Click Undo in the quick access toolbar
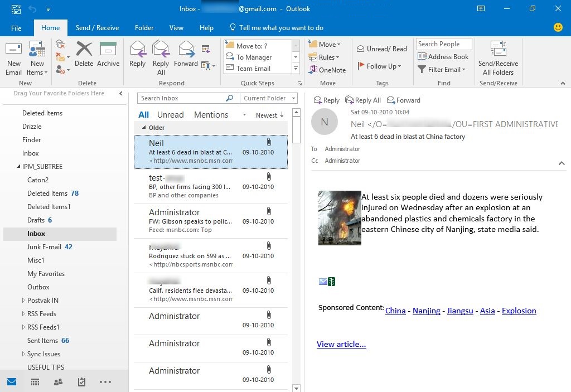571x392 pixels. pos(32,9)
